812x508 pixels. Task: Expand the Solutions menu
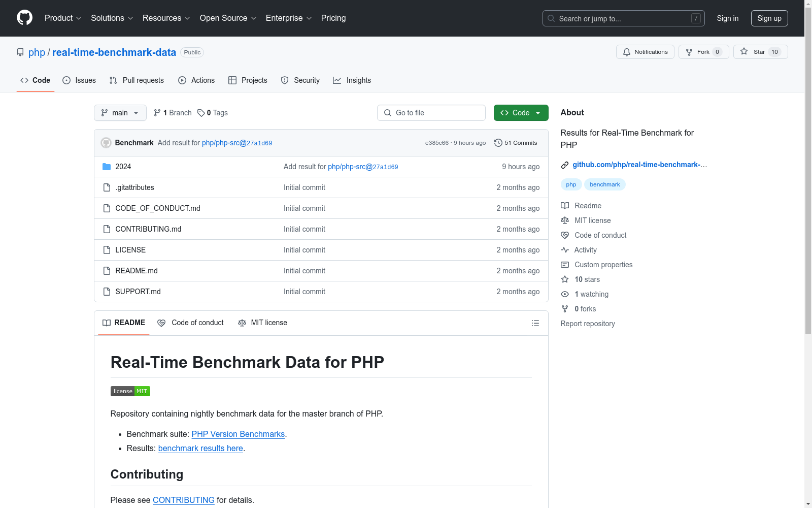[x=112, y=18]
